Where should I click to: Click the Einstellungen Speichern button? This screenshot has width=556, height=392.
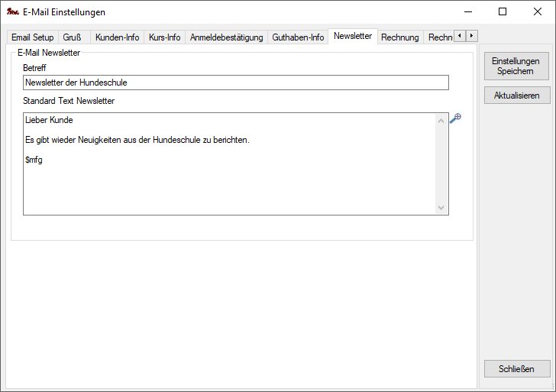tap(517, 66)
